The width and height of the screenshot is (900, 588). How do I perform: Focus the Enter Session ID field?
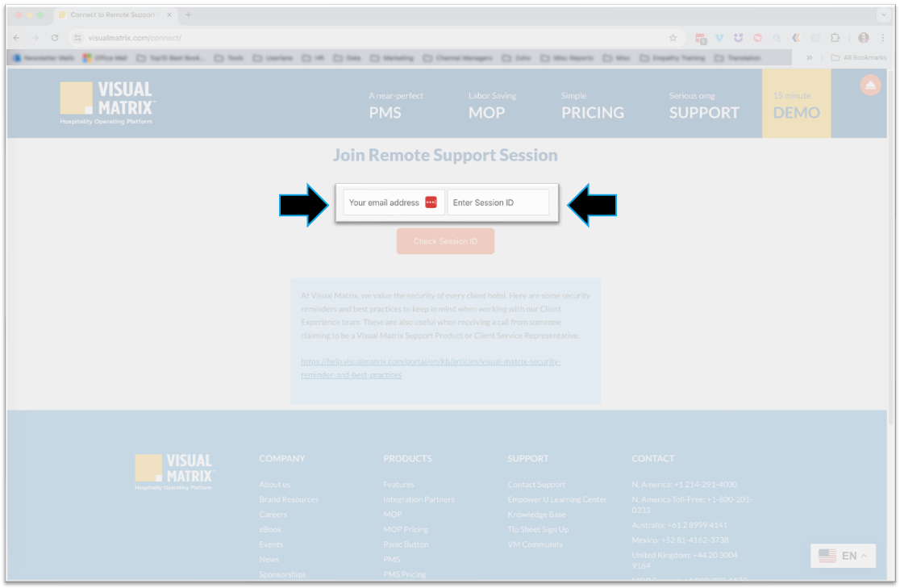[x=498, y=202]
